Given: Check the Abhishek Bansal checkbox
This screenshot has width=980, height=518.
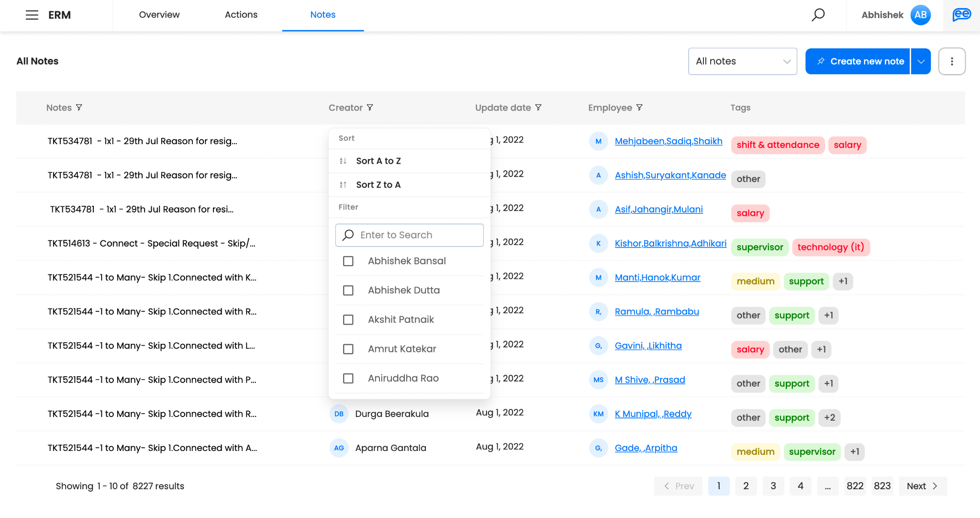Looking at the screenshot, I should [x=348, y=261].
